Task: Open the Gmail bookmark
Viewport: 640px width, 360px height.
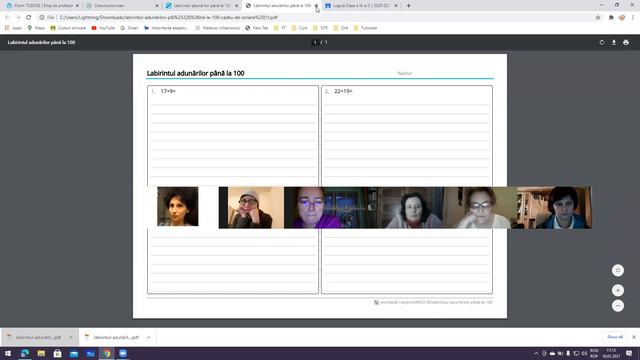Action: (129, 28)
